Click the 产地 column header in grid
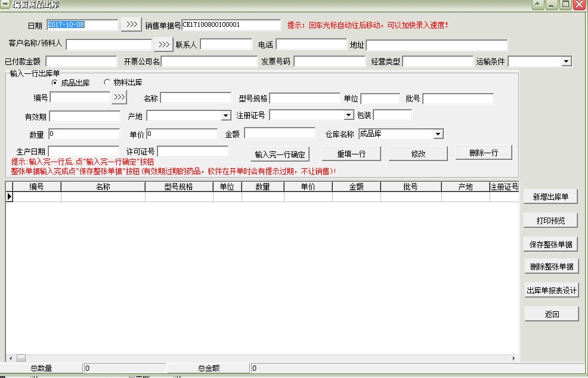The height and width of the screenshot is (378, 588). coord(466,187)
